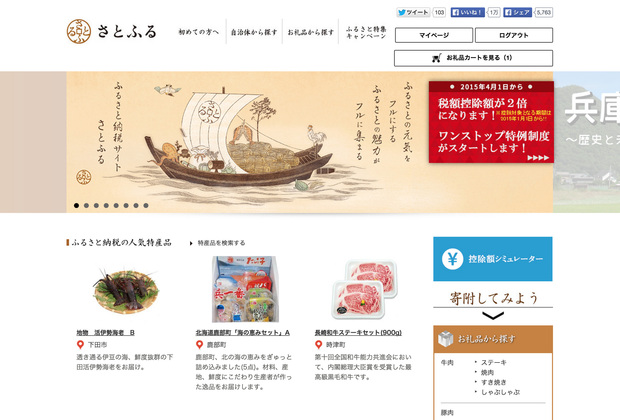Image resolution: width=620 pixels, height=420 pixels.
Task: Expand the arrow beside 特産品を検索する
Action: coord(191,243)
